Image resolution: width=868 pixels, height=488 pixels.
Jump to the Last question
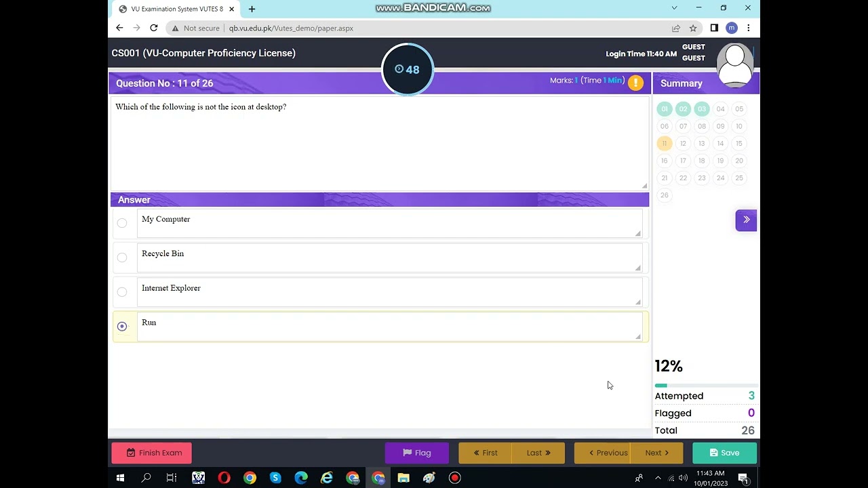pyautogui.click(x=538, y=453)
